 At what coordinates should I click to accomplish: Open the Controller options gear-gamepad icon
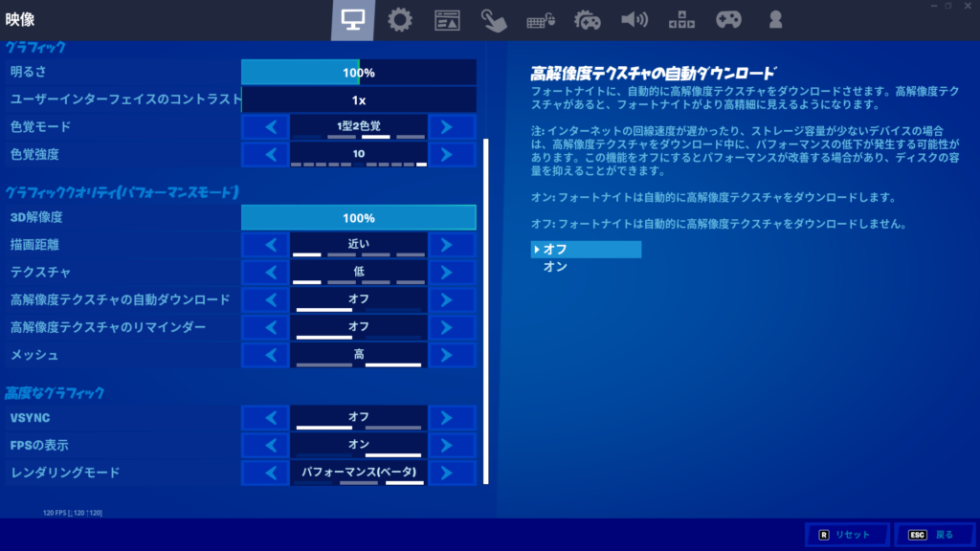[588, 18]
